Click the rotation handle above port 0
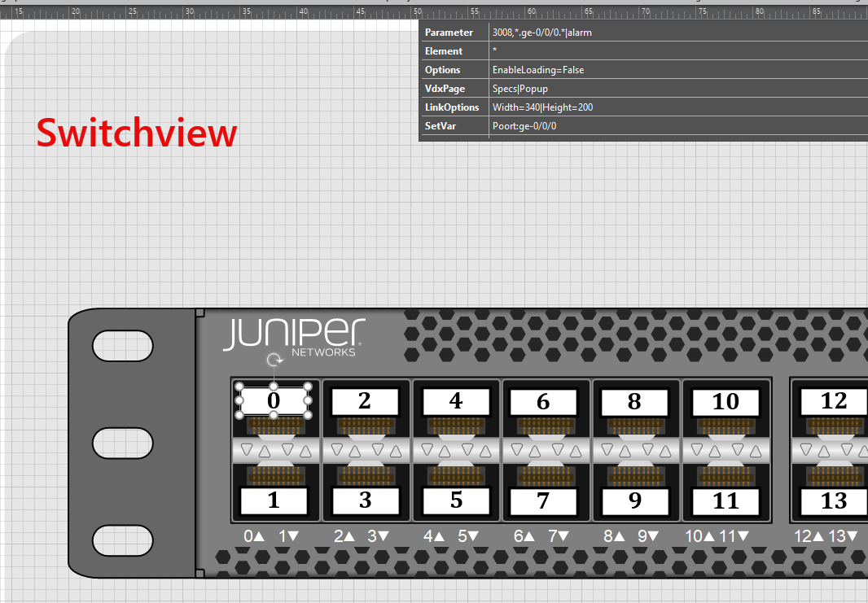The width and height of the screenshot is (868, 603). coord(274,359)
